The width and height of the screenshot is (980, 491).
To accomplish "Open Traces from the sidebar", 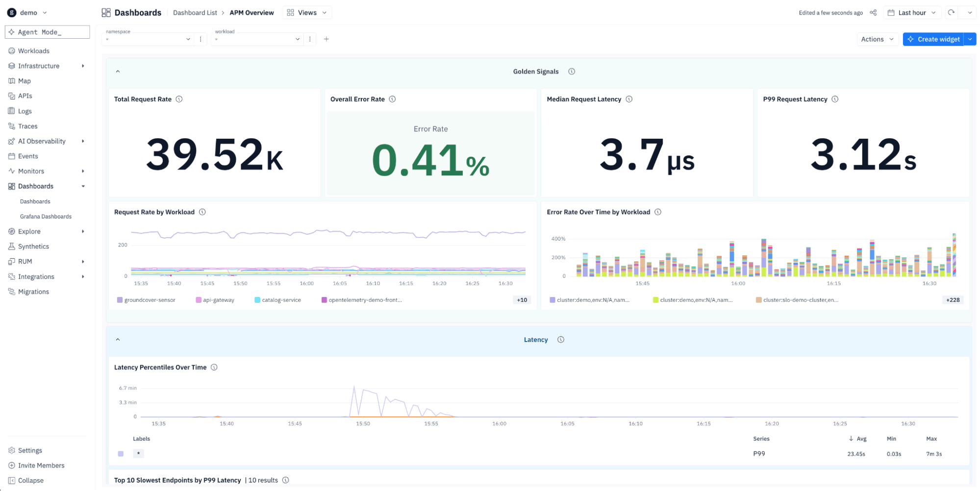I will click(27, 126).
